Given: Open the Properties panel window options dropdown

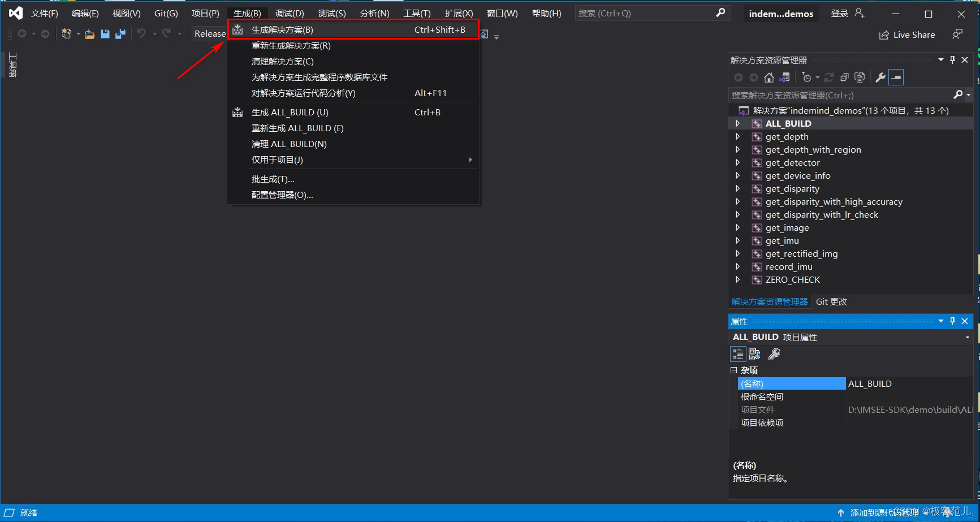Looking at the screenshot, I should [x=941, y=321].
